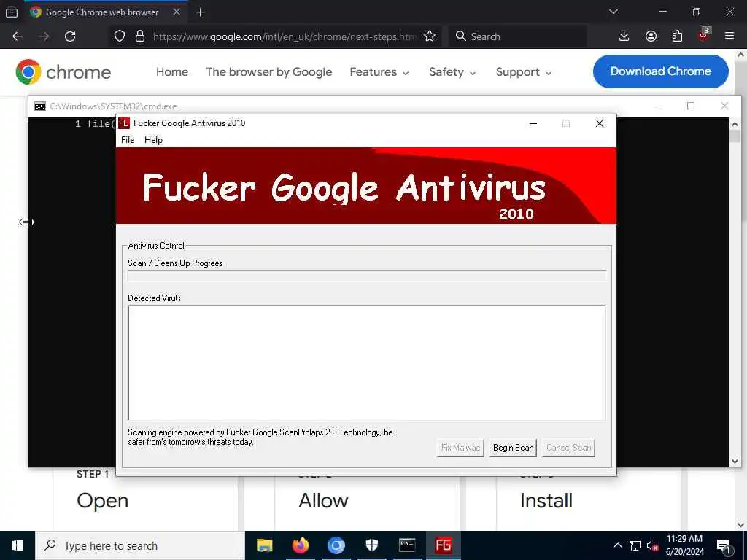Click the red extension icon with badge 3
747x560 pixels.
pyautogui.click(x=704, y=35)
